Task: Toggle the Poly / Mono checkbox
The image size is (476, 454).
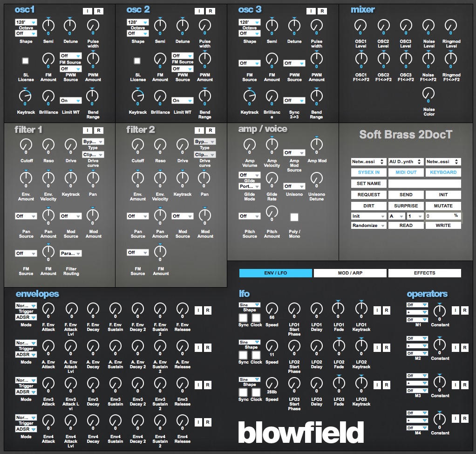Action: click(294, 217)
